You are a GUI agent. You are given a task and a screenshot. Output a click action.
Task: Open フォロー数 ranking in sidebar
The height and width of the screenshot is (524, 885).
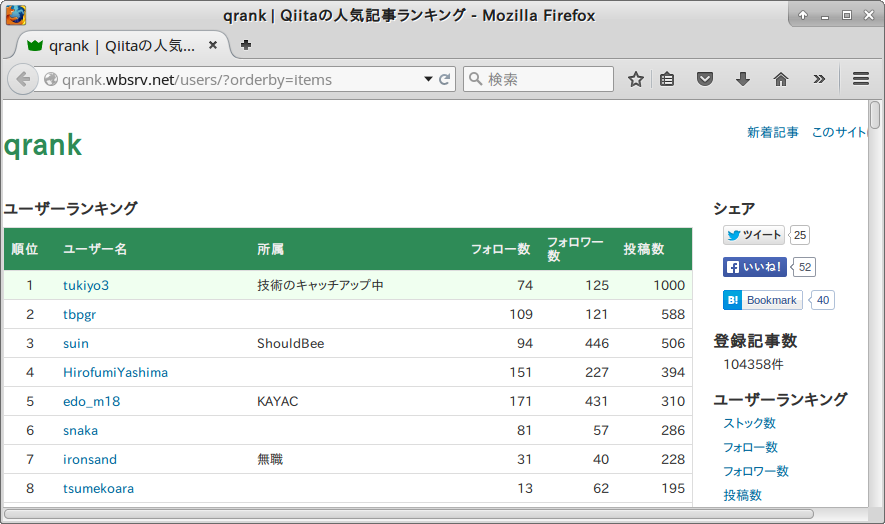[751, 447]
